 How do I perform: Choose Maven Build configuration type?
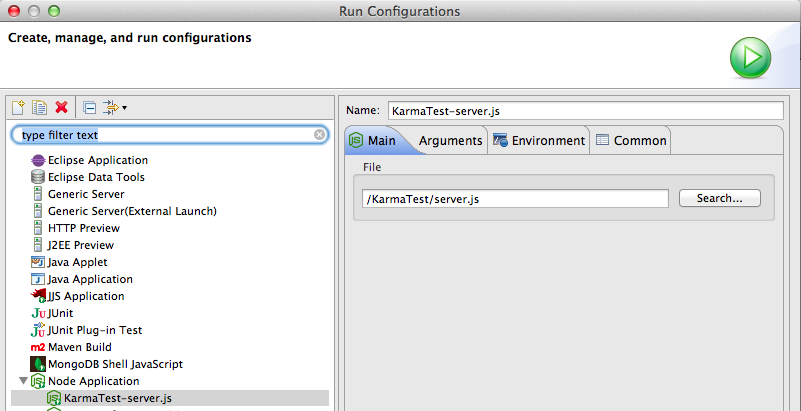pyautogui.click(x=79, y=347)
